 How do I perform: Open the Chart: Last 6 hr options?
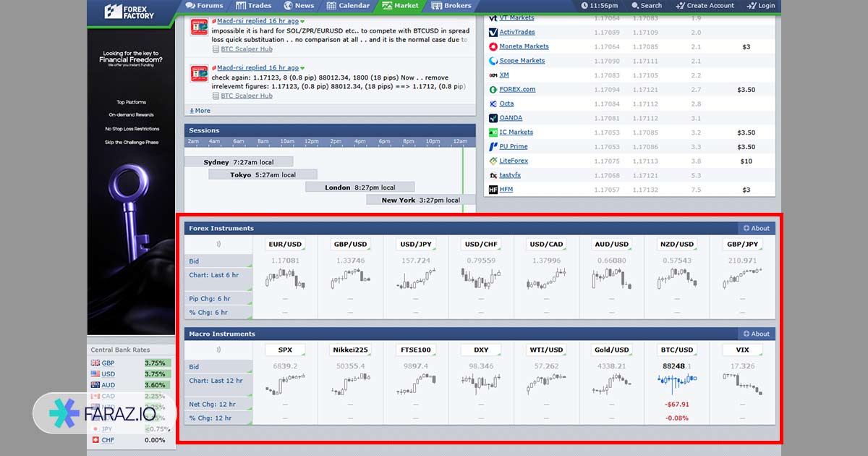coord(218,276)
